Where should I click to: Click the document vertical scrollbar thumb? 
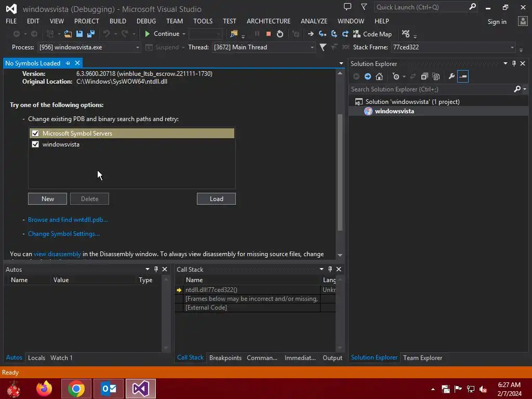pyautogui.click(x=340, y=172)
